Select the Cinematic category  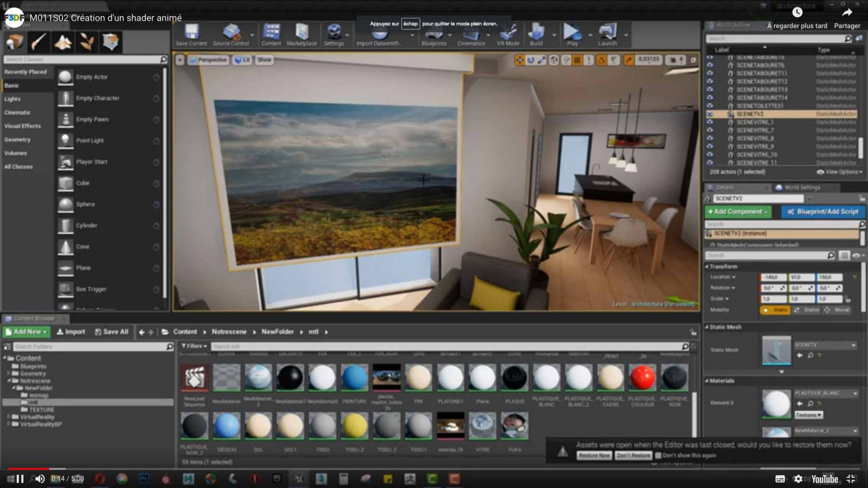tap(17, 112)
